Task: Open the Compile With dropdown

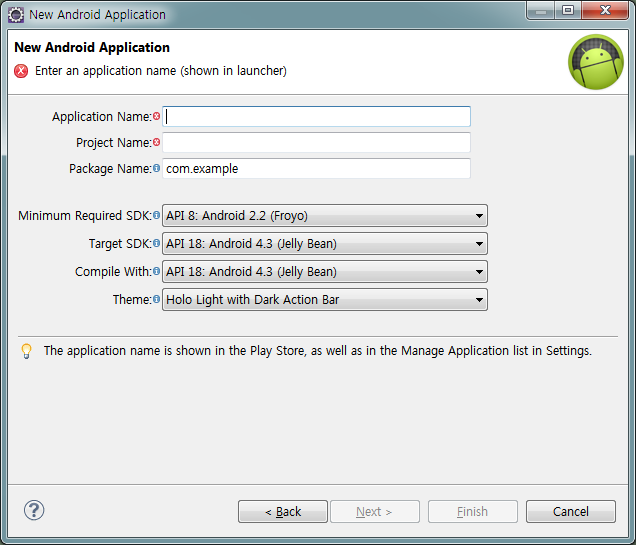Action: click(324, 271)
